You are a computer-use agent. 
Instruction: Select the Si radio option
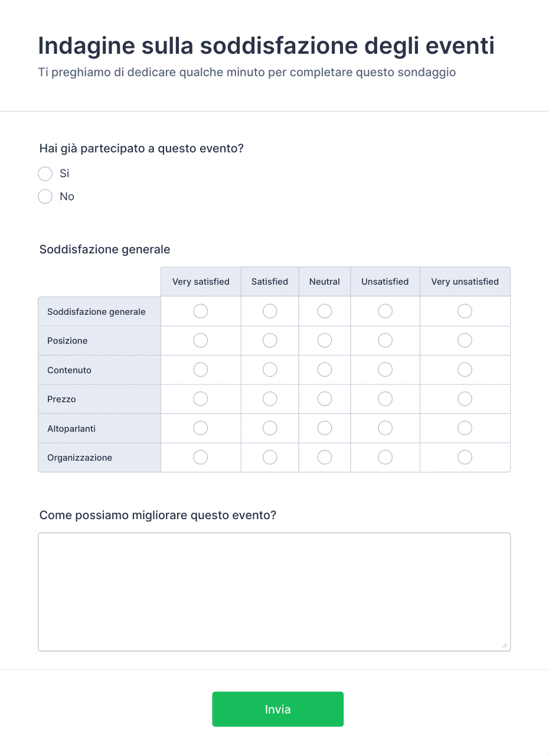[x=45, y=174]
